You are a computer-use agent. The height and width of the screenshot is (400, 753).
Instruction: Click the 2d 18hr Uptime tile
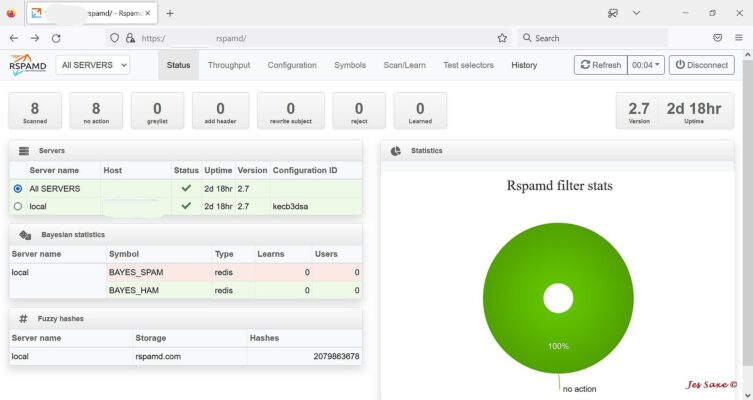coord(694,111)
